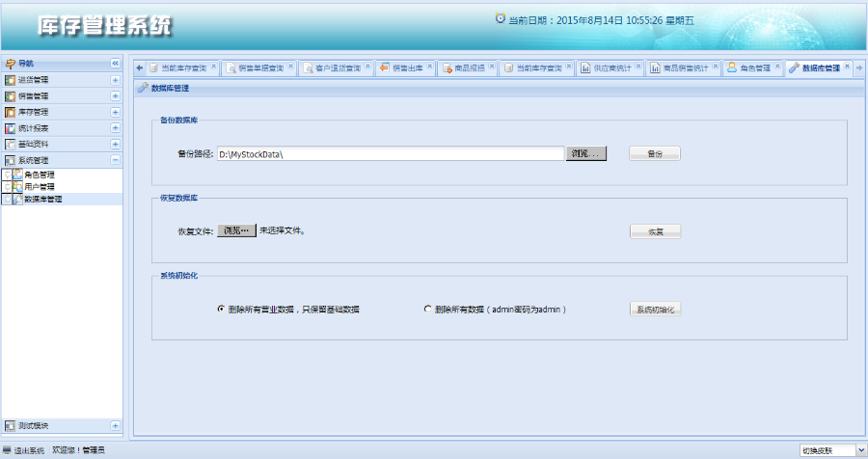
Task: Close the 客户退货查询 tab
Action: pyautogui.click(x=367, y=66)
